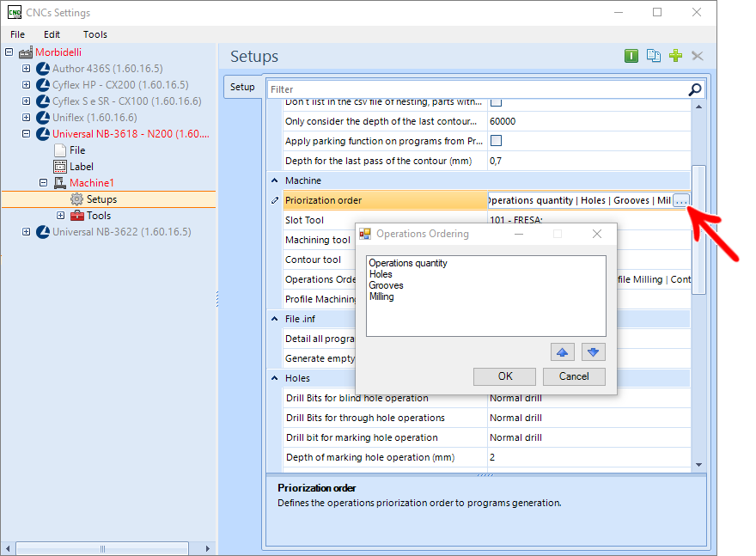Click into the Filter input field
756x556 pixels.
[x=478, y=89]
